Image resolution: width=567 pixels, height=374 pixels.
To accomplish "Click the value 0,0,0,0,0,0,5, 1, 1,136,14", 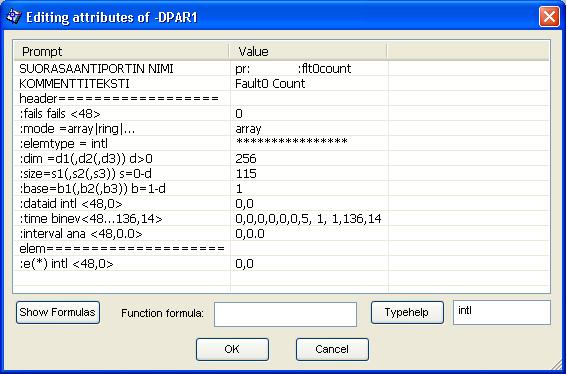I will (x=308, y=219).
